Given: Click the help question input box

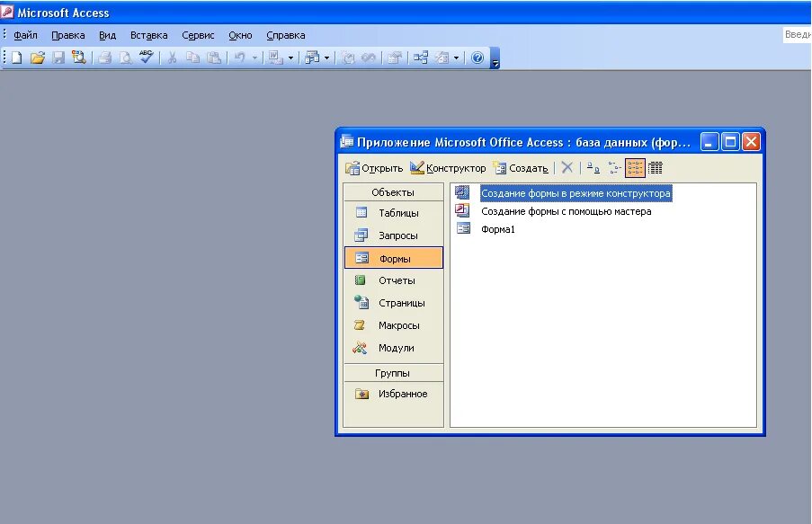Looking at the screenshot, I should click(x=797, y=34).
